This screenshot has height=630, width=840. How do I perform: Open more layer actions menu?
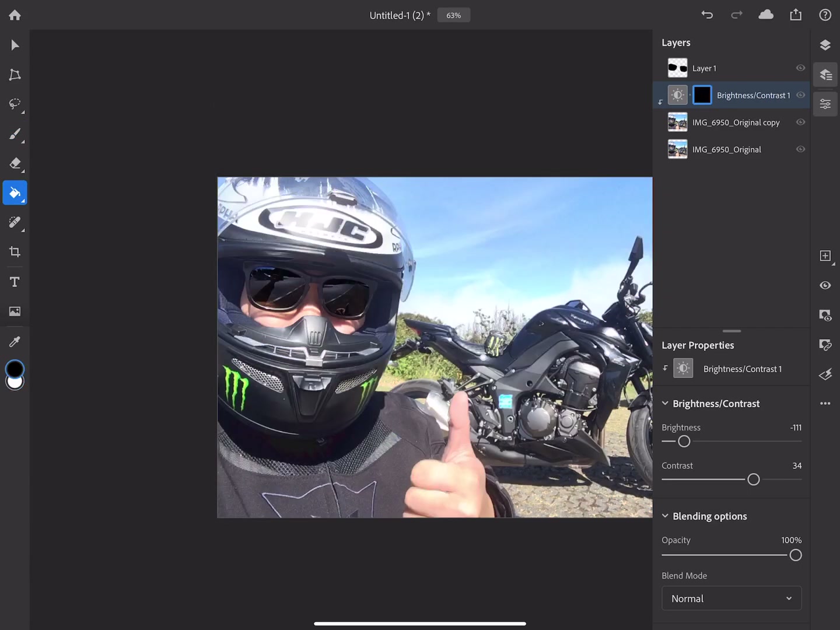825,403
